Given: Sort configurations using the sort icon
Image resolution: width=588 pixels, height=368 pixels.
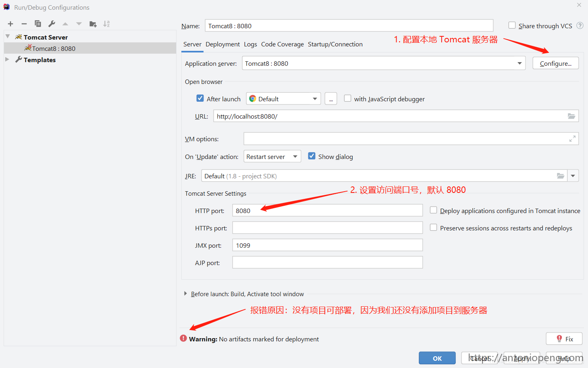Looking at the screenshot, I should point(106,23).
